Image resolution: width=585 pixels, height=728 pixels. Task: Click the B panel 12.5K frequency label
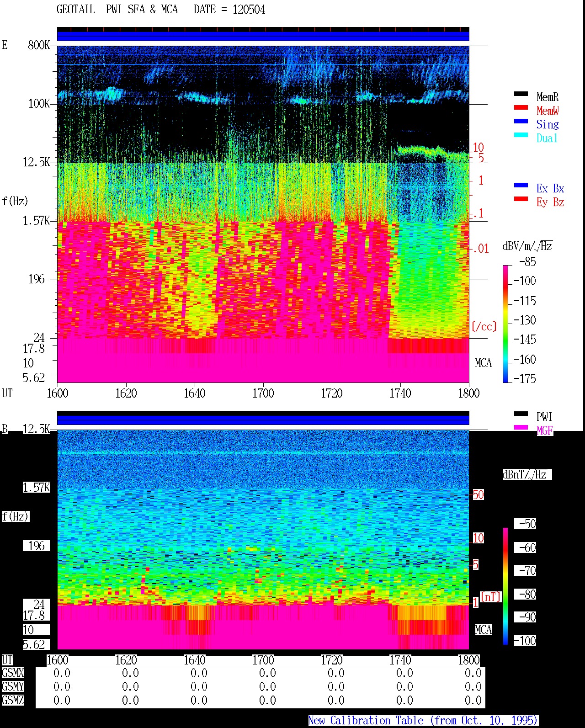36,429
